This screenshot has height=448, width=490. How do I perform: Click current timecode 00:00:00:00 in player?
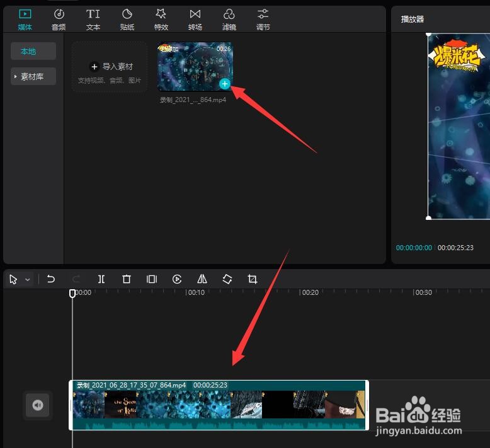click(414, 248)
